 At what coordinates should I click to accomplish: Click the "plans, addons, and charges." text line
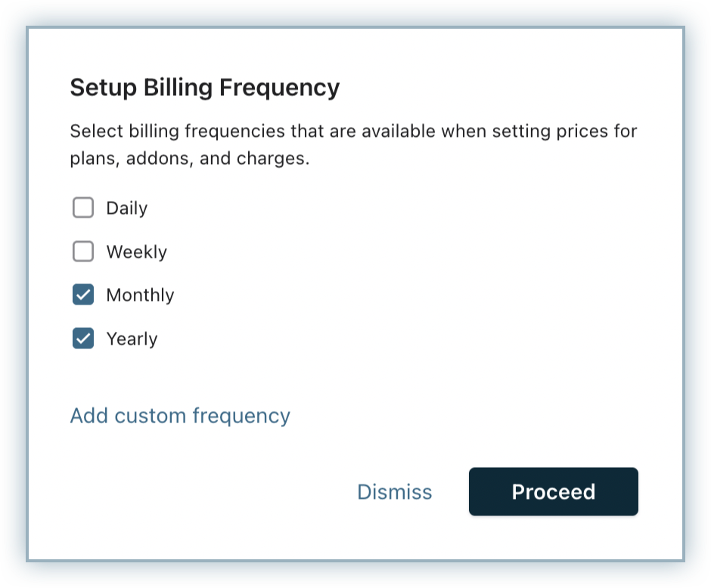click(190, 159)
